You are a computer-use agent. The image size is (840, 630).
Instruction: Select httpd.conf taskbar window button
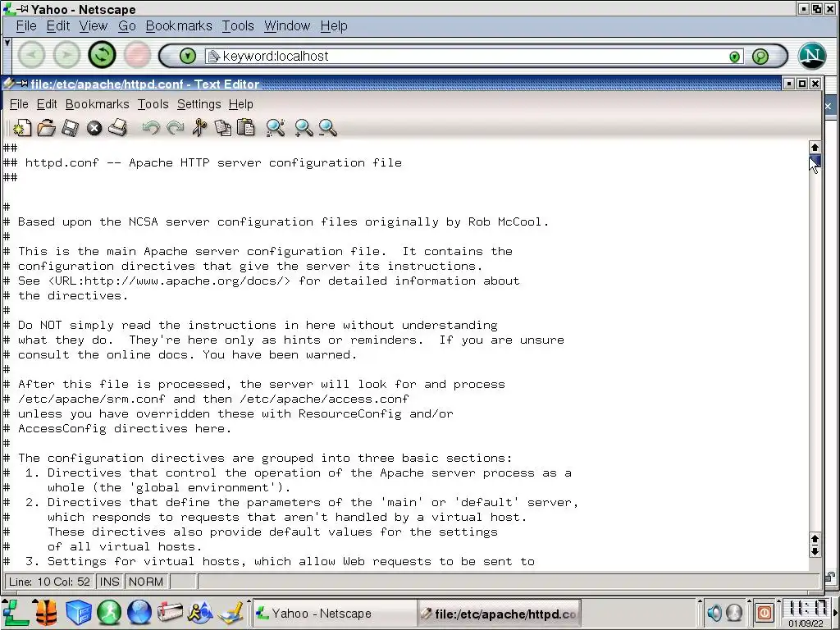[499, 613]
